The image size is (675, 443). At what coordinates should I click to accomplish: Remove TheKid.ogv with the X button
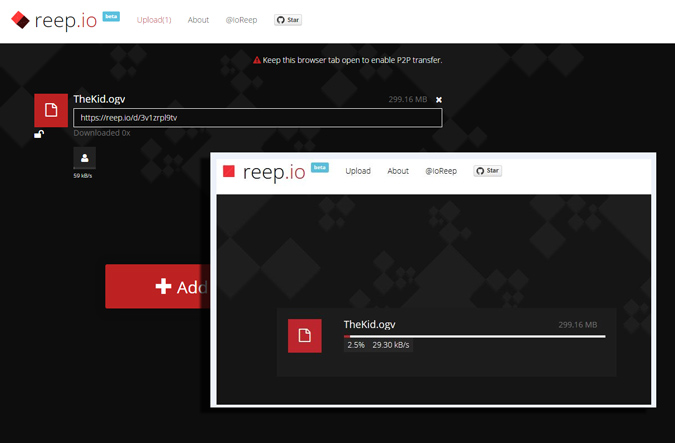click(439, 100)
